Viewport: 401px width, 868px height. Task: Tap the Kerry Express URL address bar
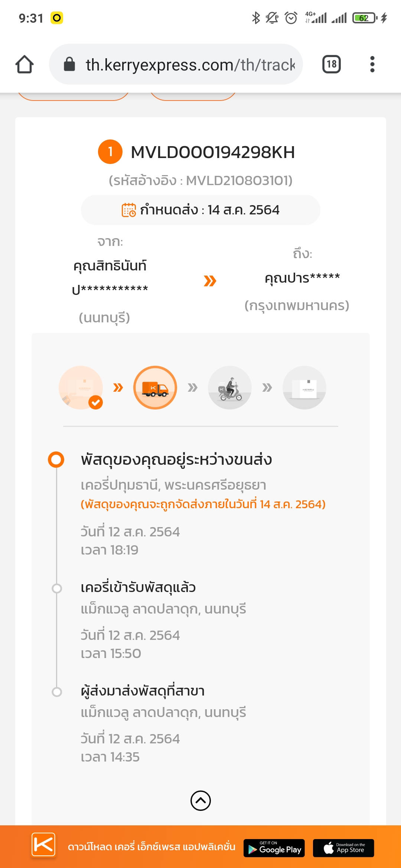point(189,65)
